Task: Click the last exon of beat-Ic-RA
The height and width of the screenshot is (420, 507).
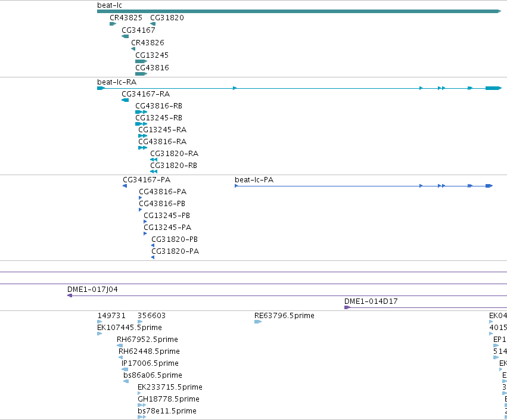Action: (493, 88)
